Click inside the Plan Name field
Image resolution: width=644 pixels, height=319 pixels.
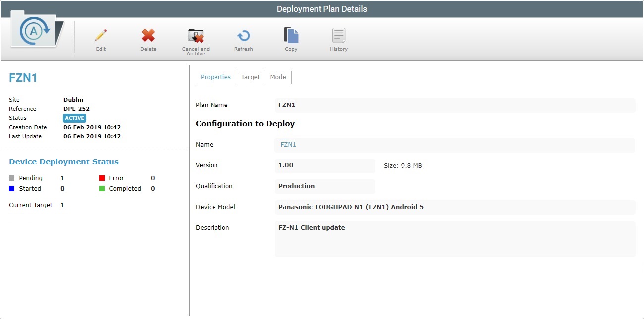[446, 105]
